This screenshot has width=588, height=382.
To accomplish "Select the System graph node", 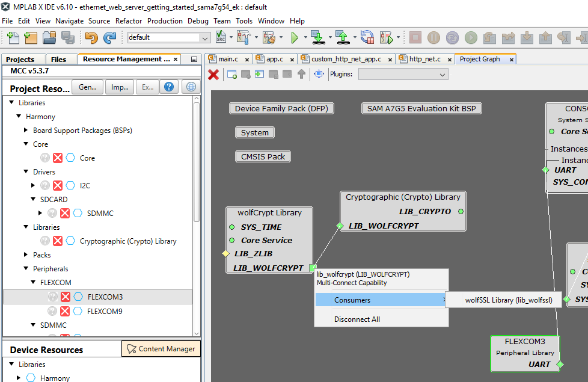I will (255, 132).
